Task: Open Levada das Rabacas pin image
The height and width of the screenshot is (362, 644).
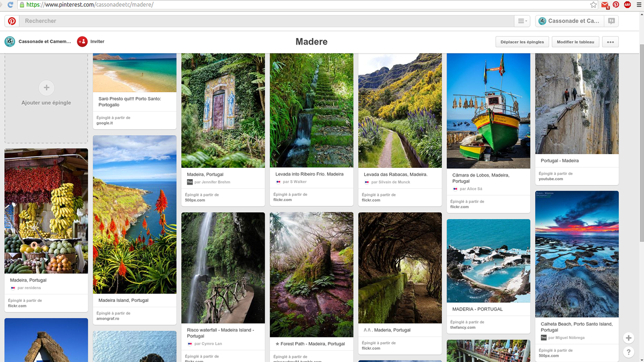Action: [x=400, y=110]
